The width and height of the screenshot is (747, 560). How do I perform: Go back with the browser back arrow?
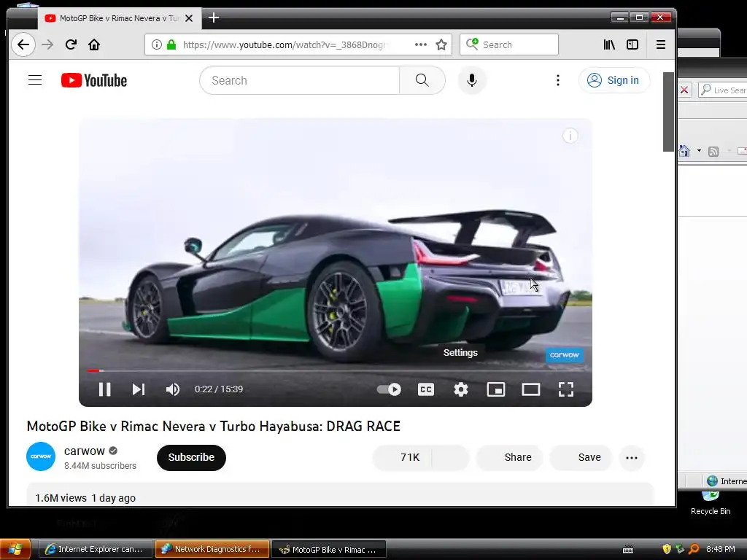[x=23, y=44]
